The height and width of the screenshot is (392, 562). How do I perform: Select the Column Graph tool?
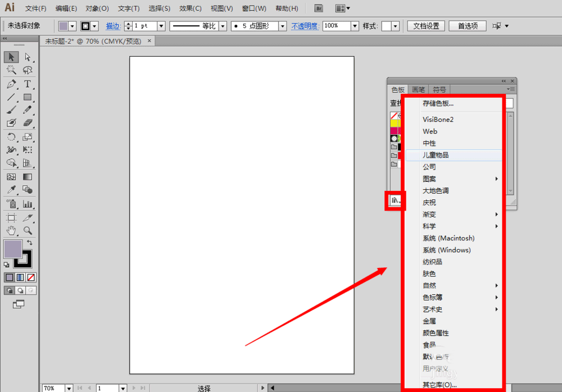point(28,204)
